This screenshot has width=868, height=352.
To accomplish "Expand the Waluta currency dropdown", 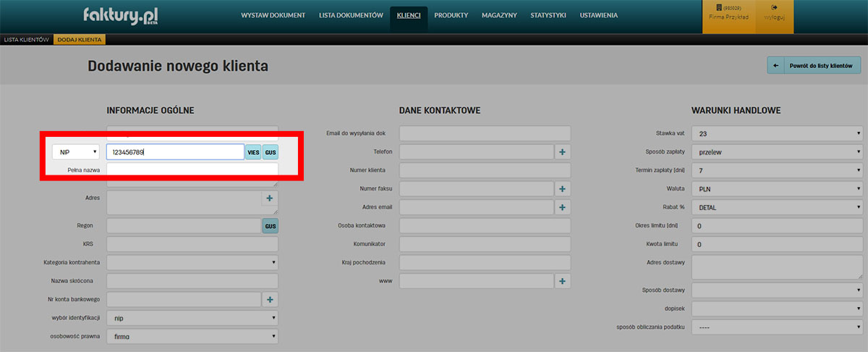I will tap(777, 189).
